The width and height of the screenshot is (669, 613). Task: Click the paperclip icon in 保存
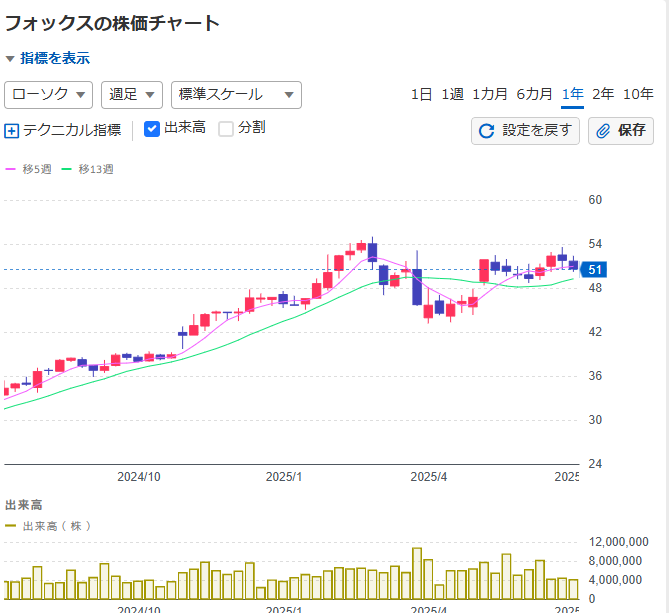pos(603,131)
